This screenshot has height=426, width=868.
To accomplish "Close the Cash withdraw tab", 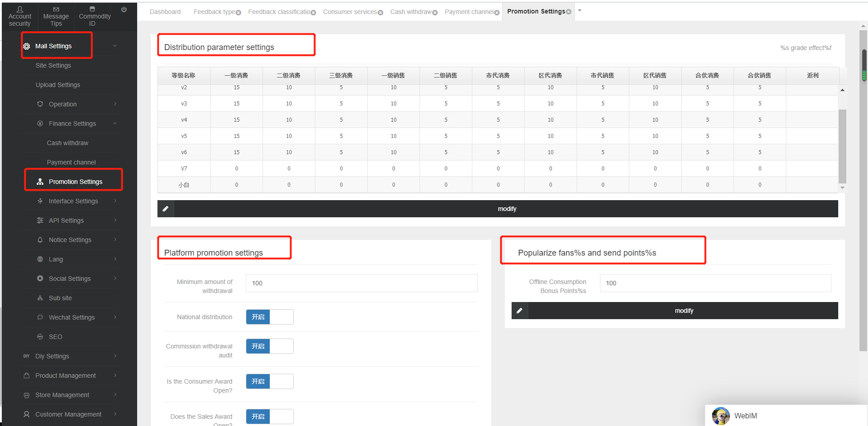I will click(435, 13).
